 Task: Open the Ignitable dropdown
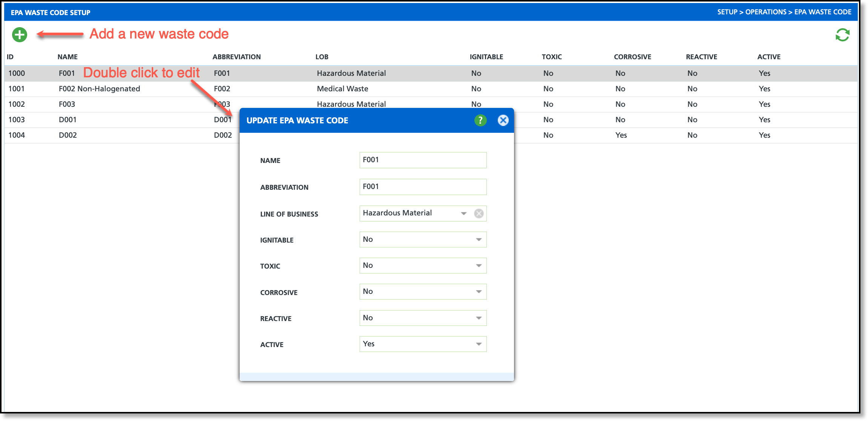pyautogui.click(x=479, y=240)
